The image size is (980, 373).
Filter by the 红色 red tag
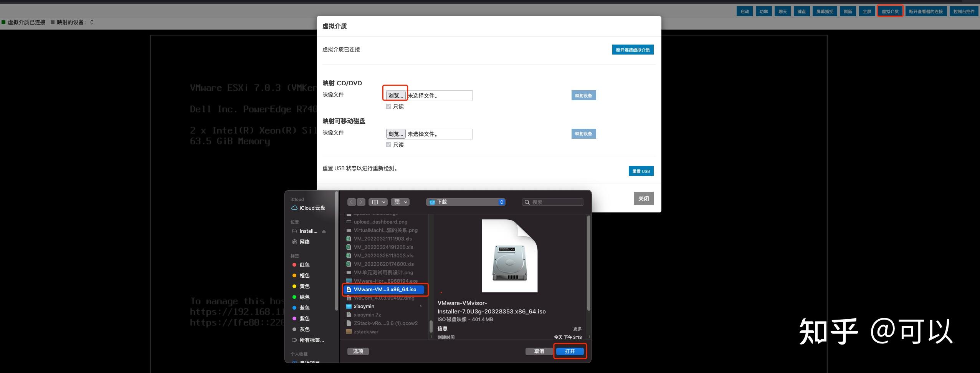301,265
